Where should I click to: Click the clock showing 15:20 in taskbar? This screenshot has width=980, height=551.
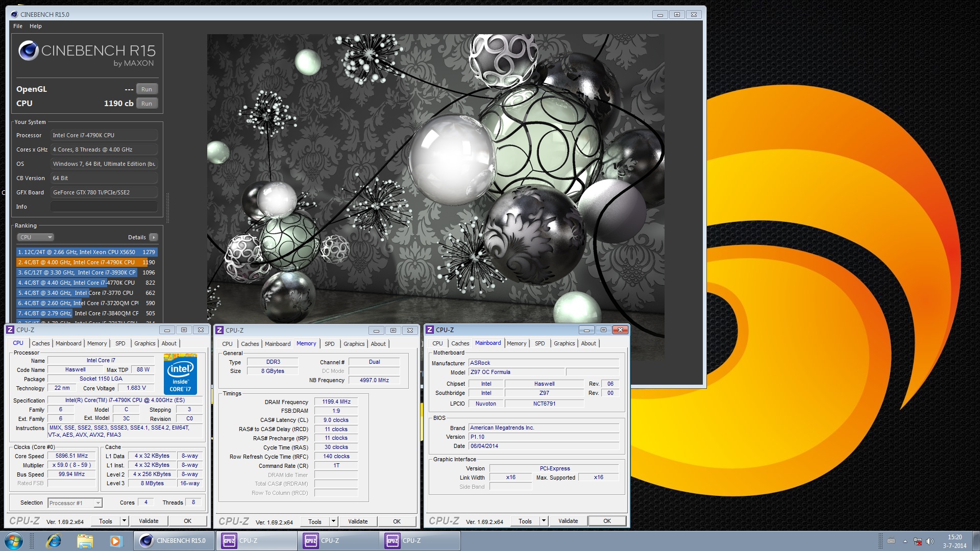pos(954,537)
